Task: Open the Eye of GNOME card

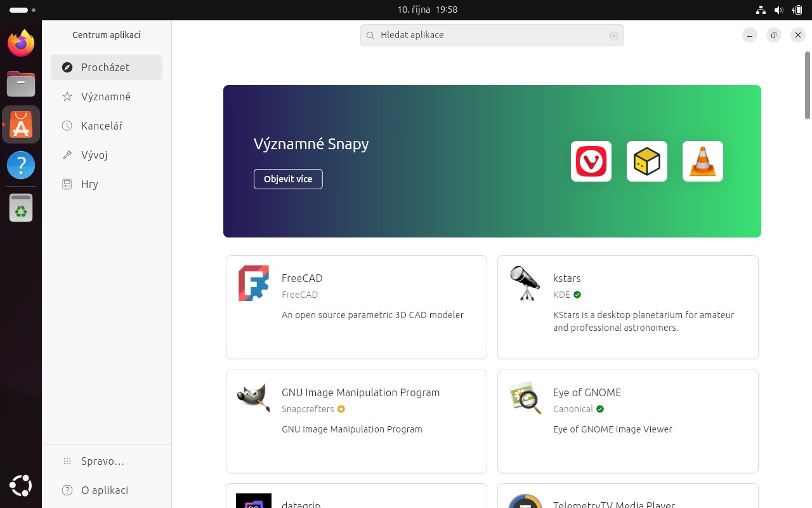Action: (x=628, y=422)
